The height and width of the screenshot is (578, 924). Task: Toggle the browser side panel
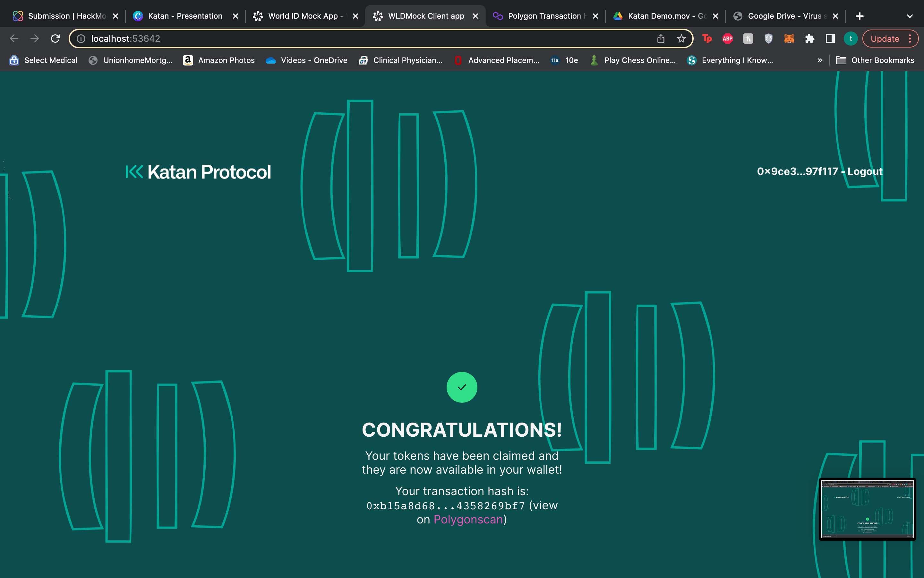click(x=830, y=39)
